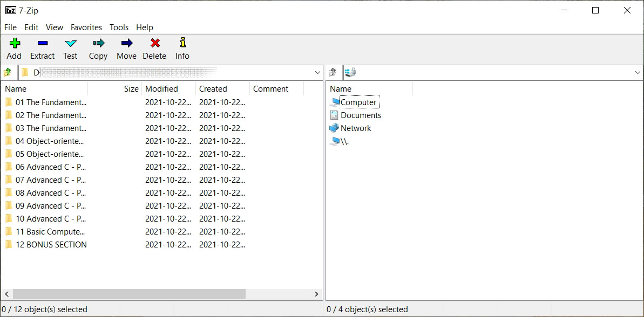Click the green plus Add icon
Image resolution: width=644 pixels, height=317 pixels.
coord(15,43)
